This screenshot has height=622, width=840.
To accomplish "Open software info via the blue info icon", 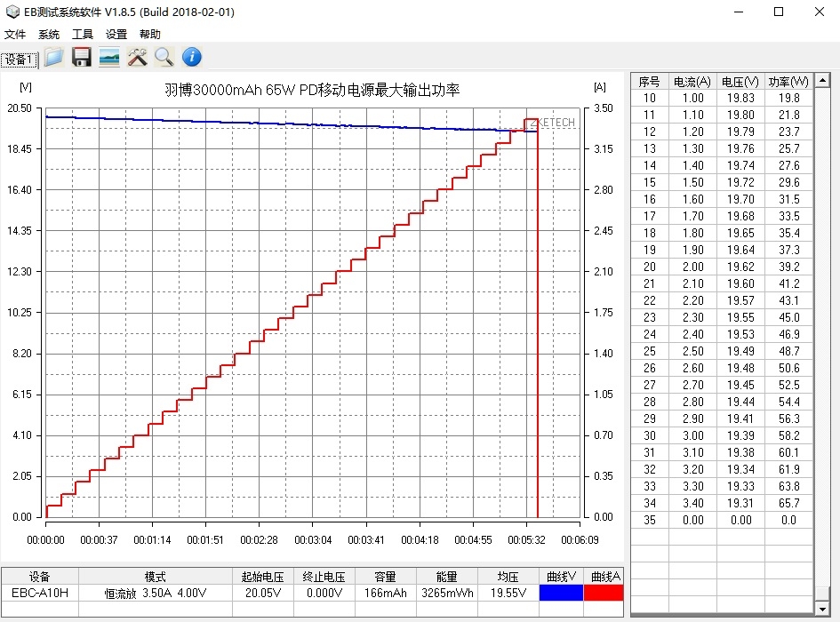I will point(191,58).
